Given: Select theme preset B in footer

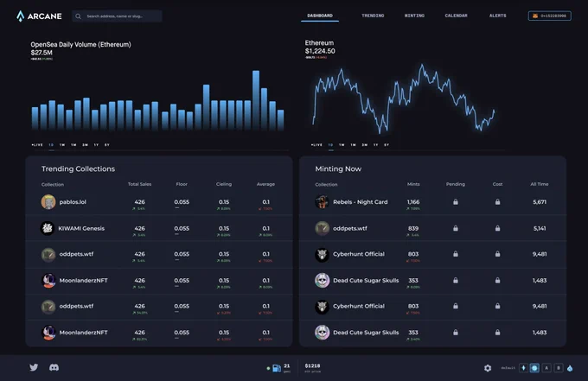Looking at the screenshot, I should pyautogui.click(x=559, y=368).
